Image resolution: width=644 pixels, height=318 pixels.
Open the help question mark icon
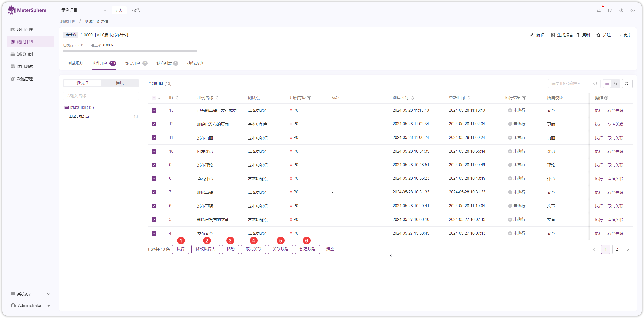621,10
